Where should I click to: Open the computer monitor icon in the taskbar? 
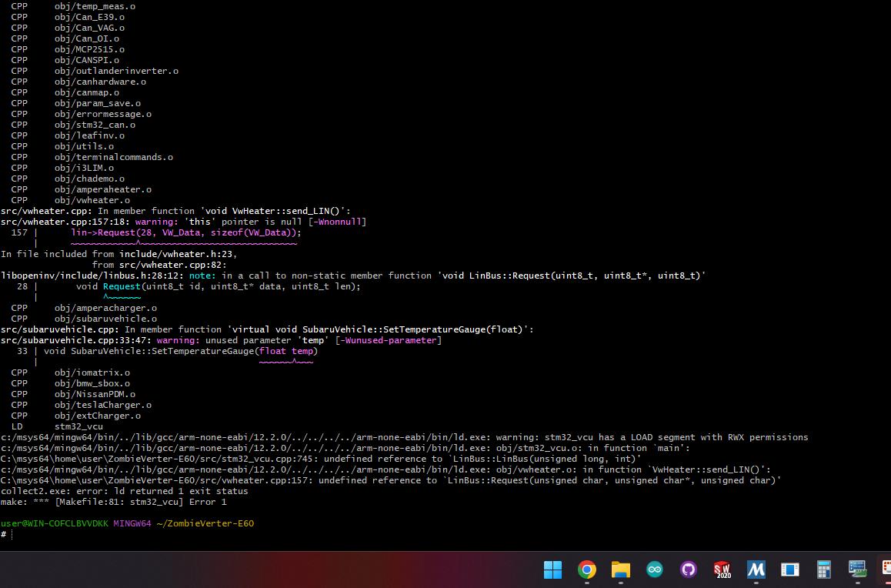[x=857, y=570]
